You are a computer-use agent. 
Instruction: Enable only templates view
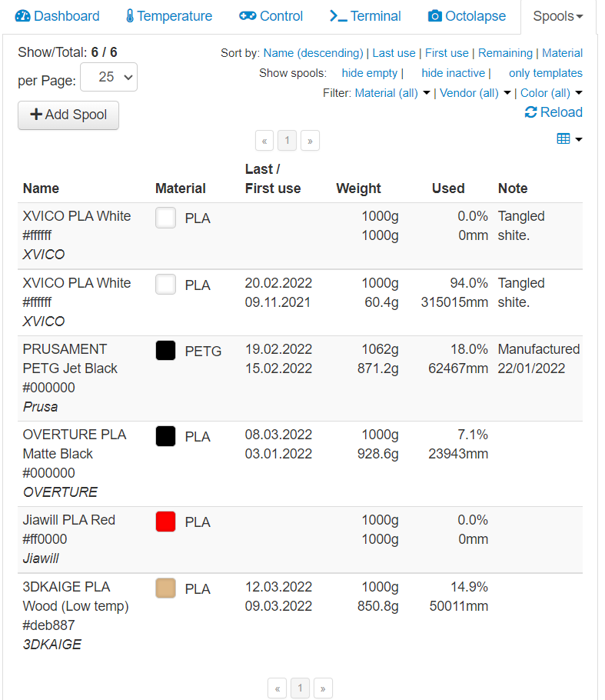point(546,73)
